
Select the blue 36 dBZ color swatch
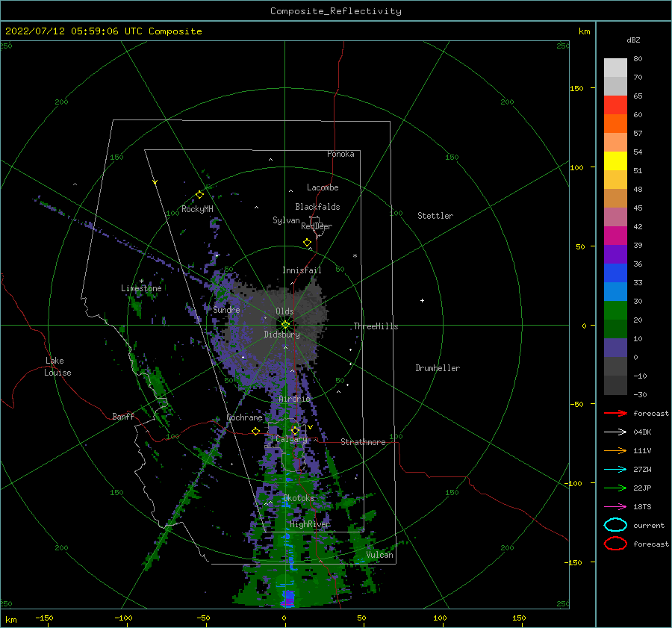tap(615, 273)
